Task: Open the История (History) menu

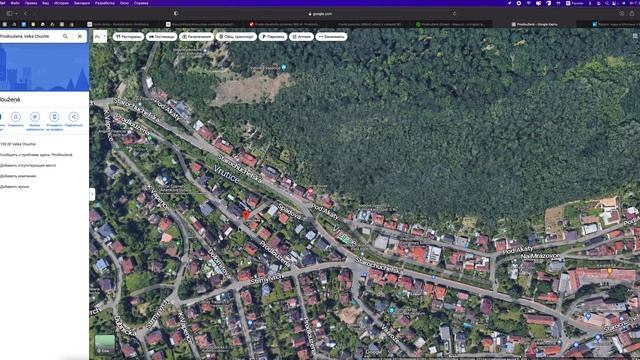Action: click(x=62, y=3)
